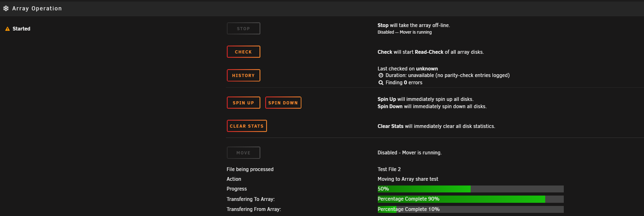The image size is (644, 216).
Task: Click the Transfering From Array 10% bar
Action: click(x=471, y=209)
